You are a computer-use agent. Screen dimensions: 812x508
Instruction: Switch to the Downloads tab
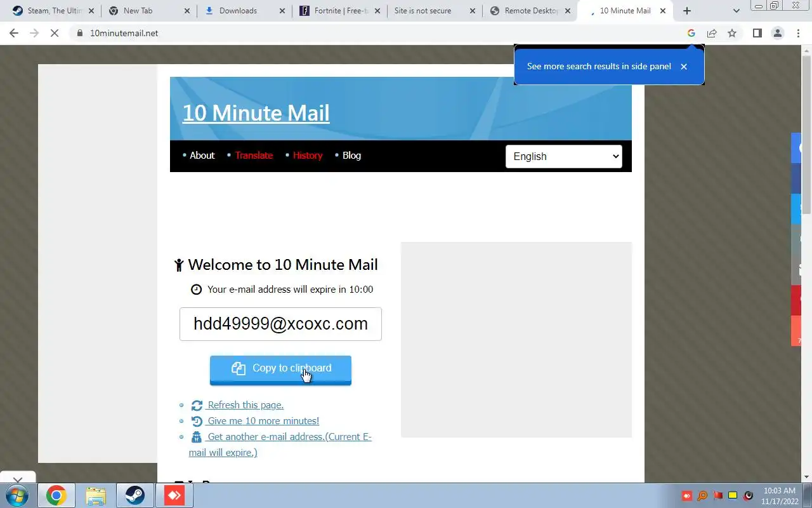point(244,11)
